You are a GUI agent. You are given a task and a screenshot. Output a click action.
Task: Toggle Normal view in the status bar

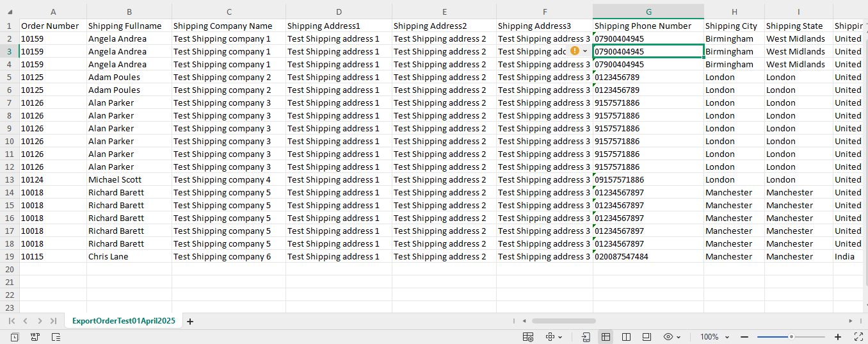point(606,337)
